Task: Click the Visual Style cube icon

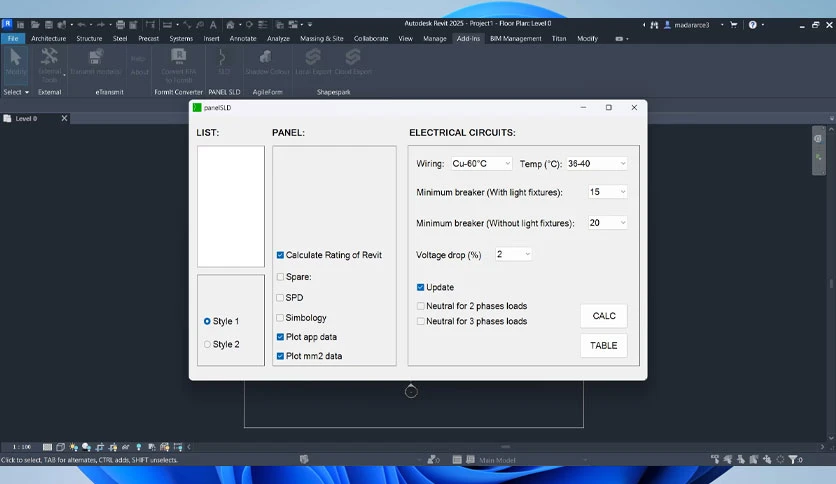Action: (60, 447)
